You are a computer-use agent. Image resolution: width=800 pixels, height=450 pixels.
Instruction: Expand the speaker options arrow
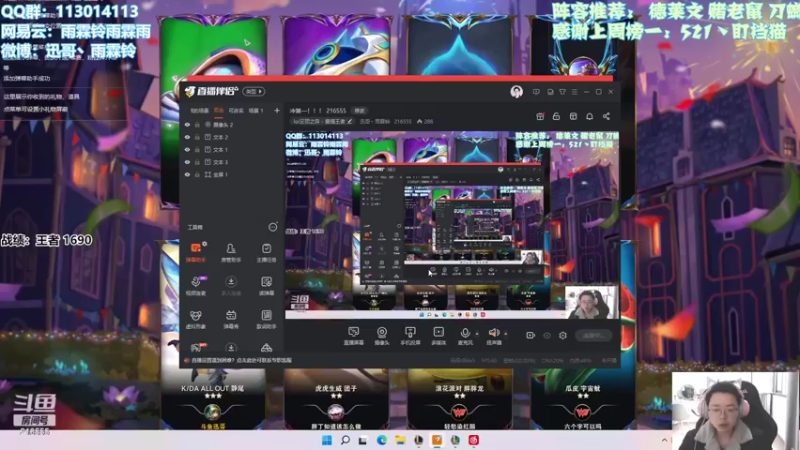coord(506,334)
